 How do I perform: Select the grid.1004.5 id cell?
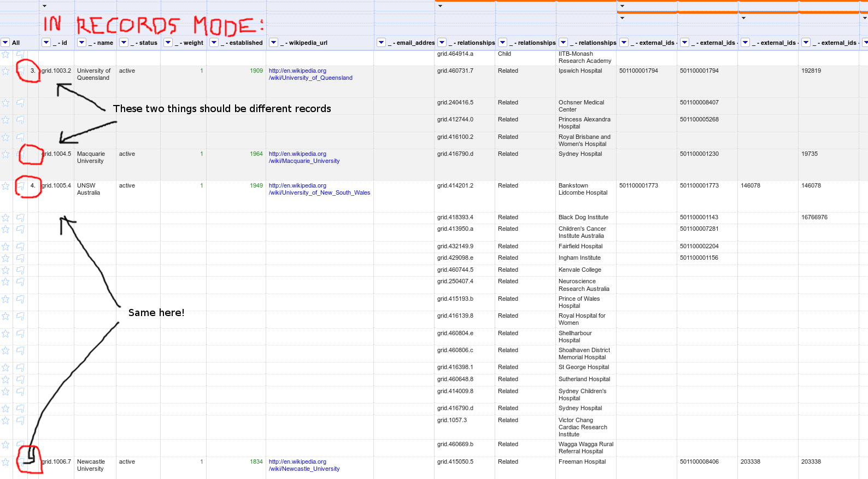56,154
